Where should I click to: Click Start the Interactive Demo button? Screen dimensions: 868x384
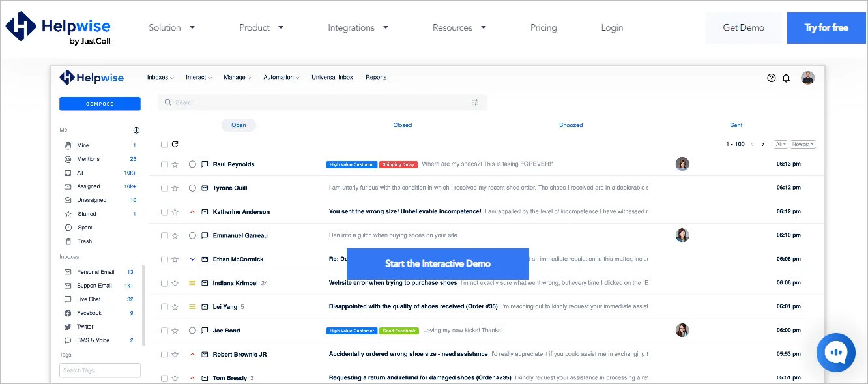[x=438, y=264]
